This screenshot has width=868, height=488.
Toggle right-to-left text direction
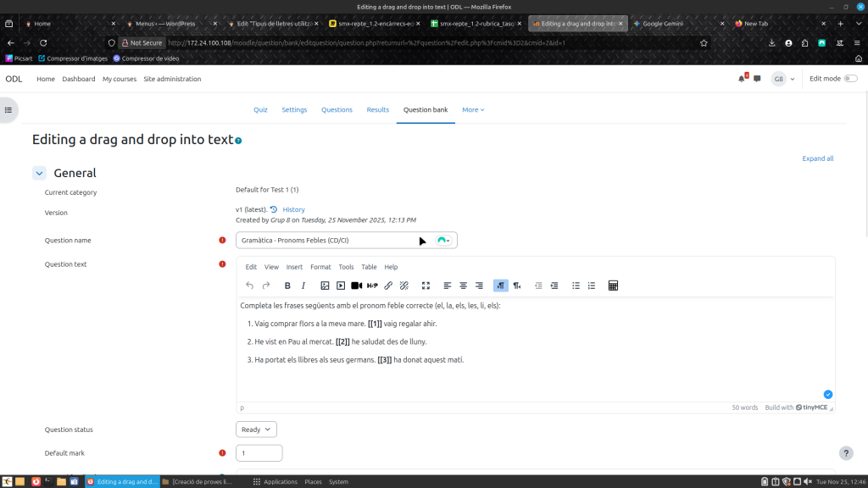tap(516, 286)
